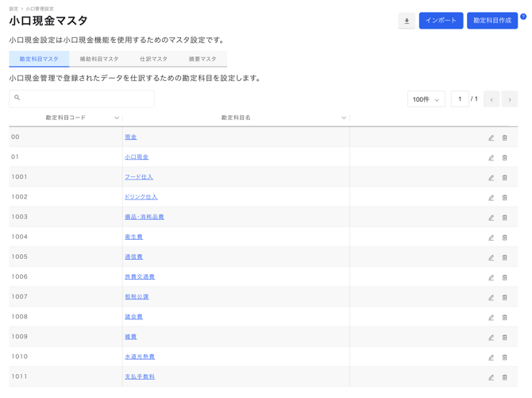Open the 備品・消耗品費 account link

pyautogui.click(x=145, y=217)
